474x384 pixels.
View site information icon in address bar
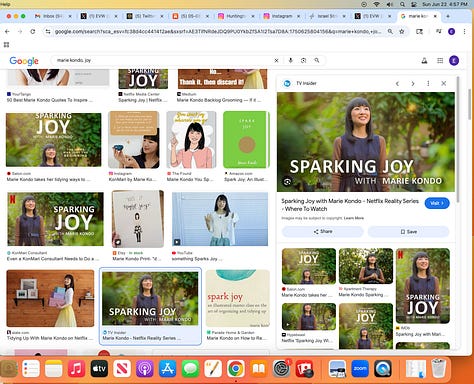click(x=48, y=32)
